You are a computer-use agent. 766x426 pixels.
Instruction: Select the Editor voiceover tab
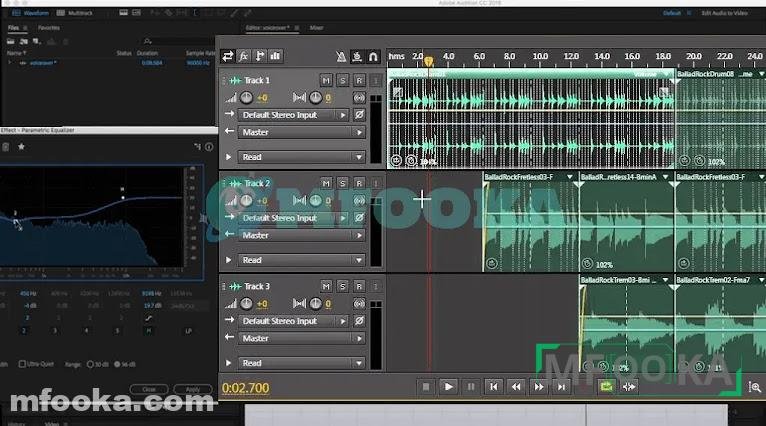click(268, 28)
